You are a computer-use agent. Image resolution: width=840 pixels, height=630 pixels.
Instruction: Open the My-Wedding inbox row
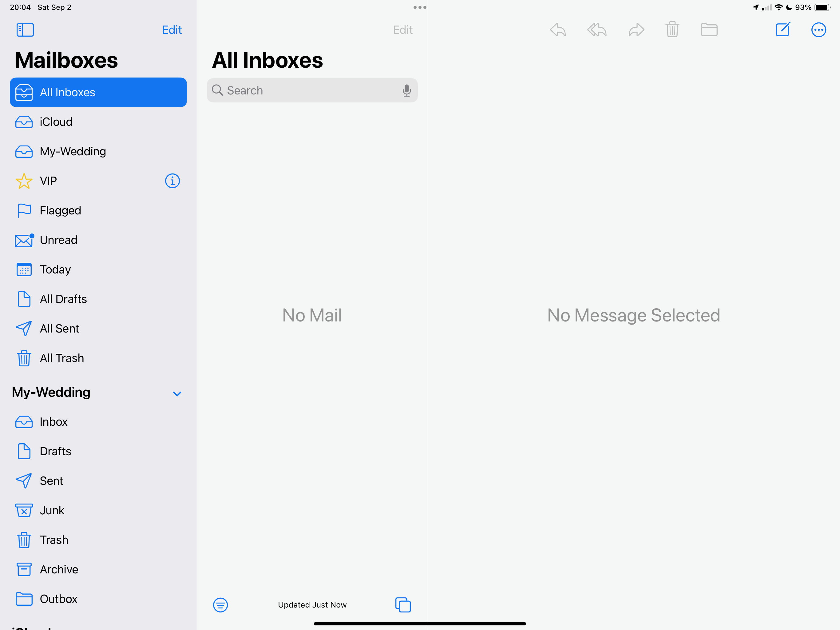point(98,151)
